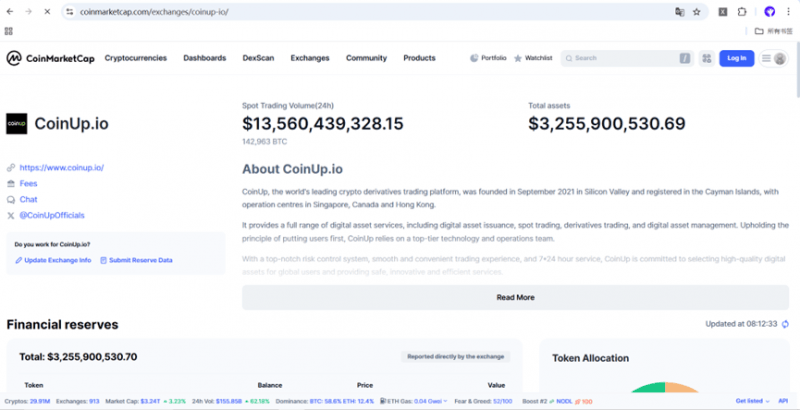Open the Cryptocurrencies menu
This screenshot has height=410, width=800.
coord(135,58)
